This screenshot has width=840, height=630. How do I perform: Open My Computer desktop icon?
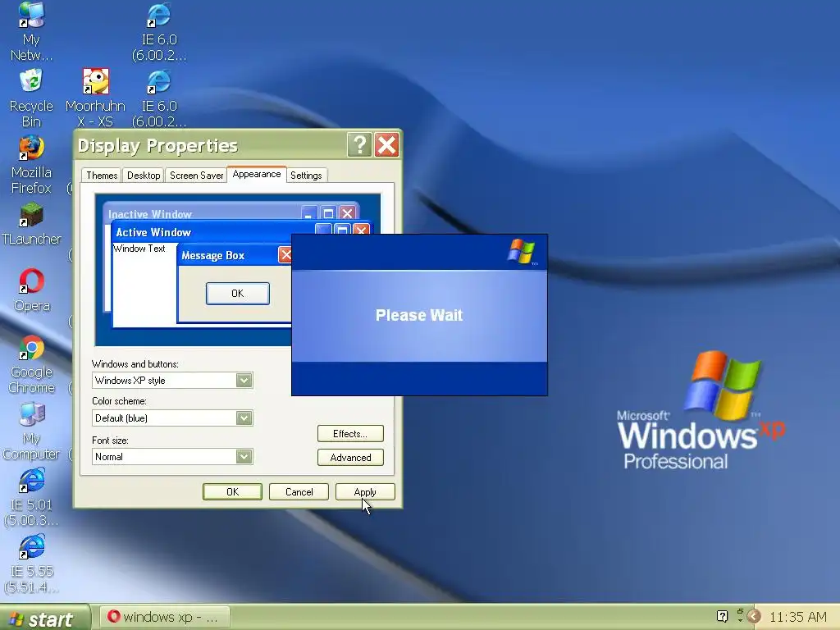tap(31, 431)
